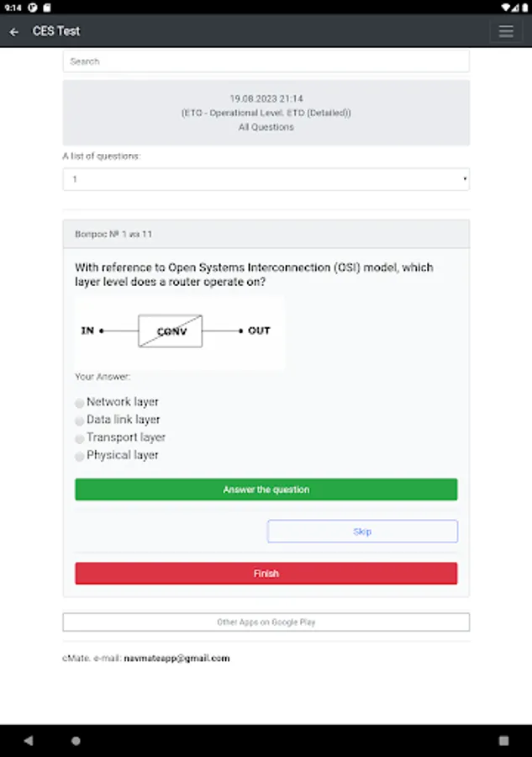Tap the Wi-Fi status icon

[x=505, y=8]
